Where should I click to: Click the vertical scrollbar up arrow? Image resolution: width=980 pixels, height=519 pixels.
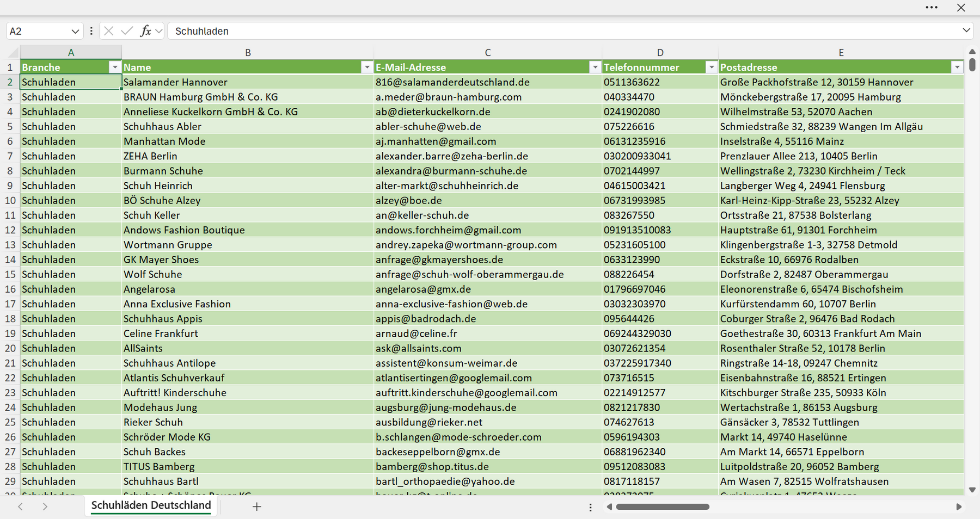[x=972, y=52]
